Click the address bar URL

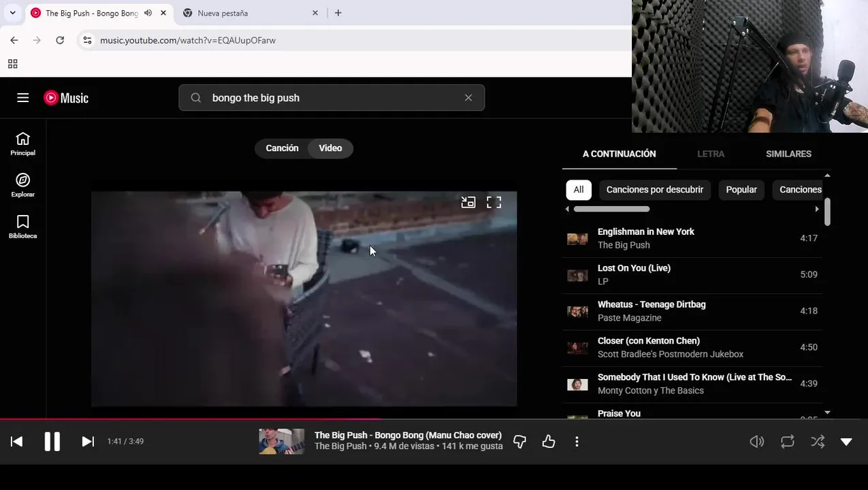tap(188, 40)
